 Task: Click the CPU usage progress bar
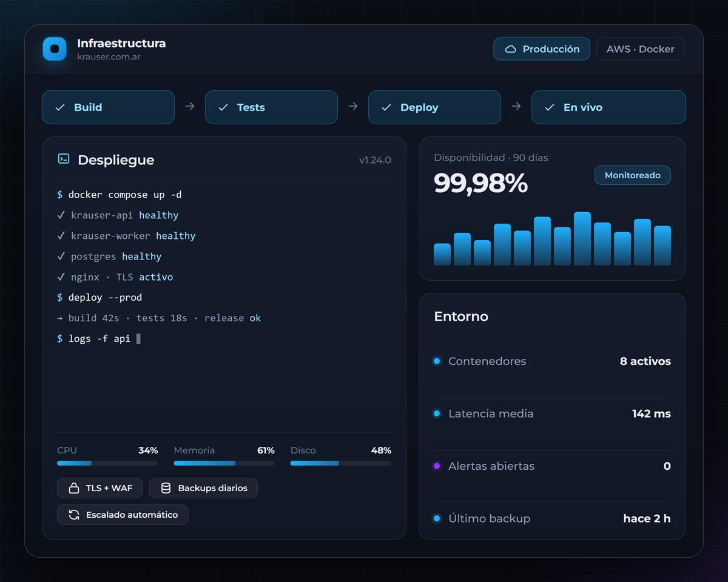(x=107, y=463)
